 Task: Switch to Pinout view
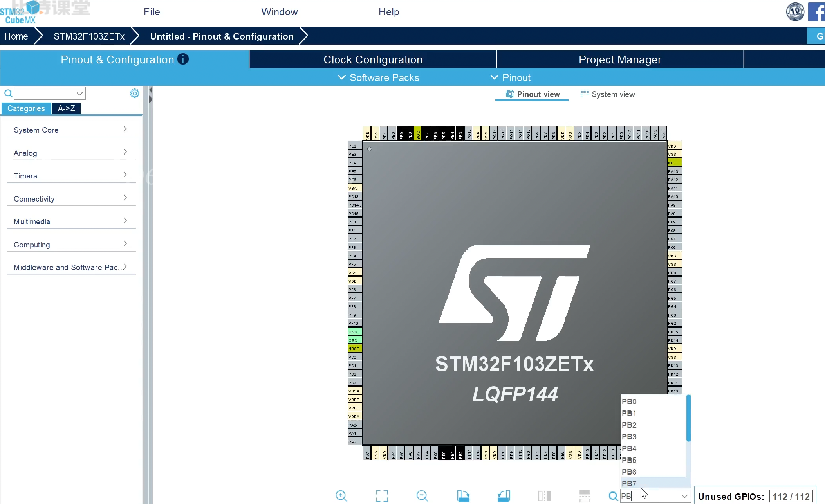click(x=532, y=94)
